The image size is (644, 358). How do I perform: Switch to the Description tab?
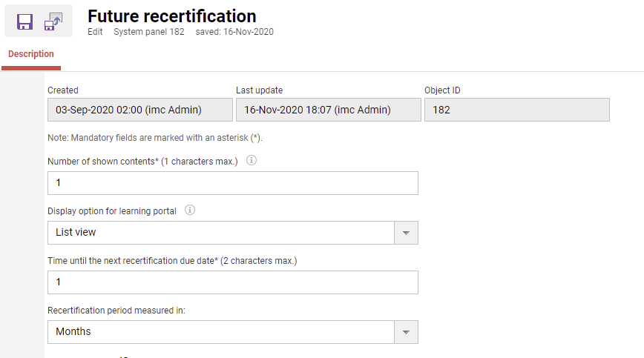click(31, 54)
